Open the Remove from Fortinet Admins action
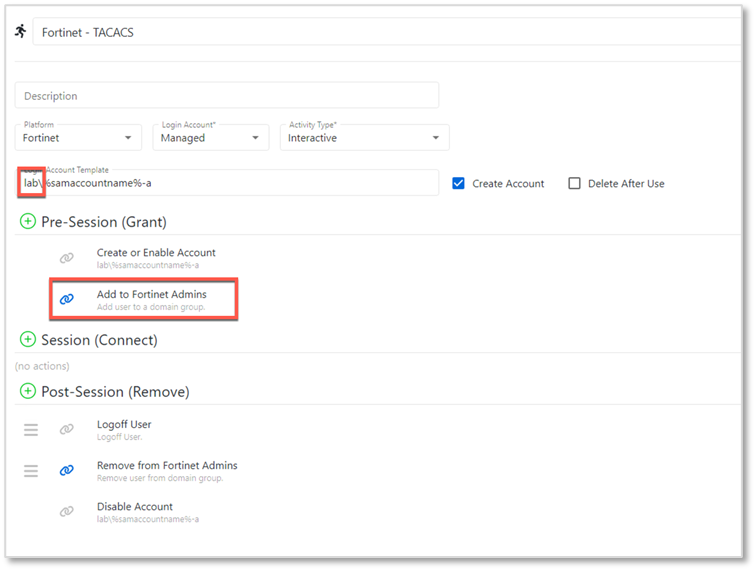Screen dimensions: 756x571 [x=167, y=465]
